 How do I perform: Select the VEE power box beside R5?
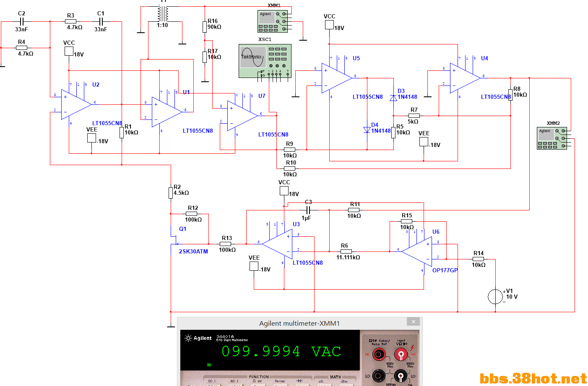click(424, 142)
